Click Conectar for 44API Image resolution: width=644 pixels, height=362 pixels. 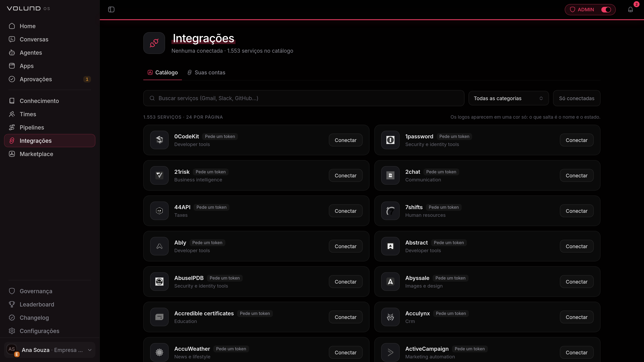pos(346,211)
